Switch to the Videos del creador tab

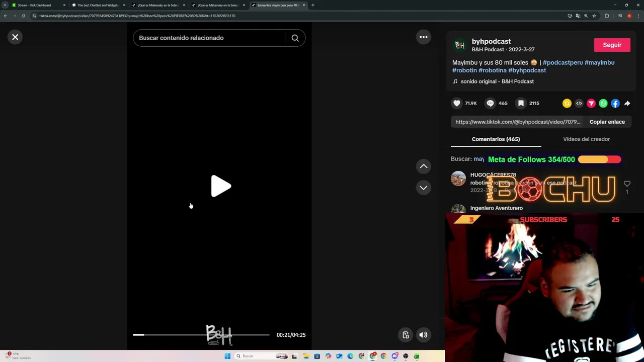point(586,139)
